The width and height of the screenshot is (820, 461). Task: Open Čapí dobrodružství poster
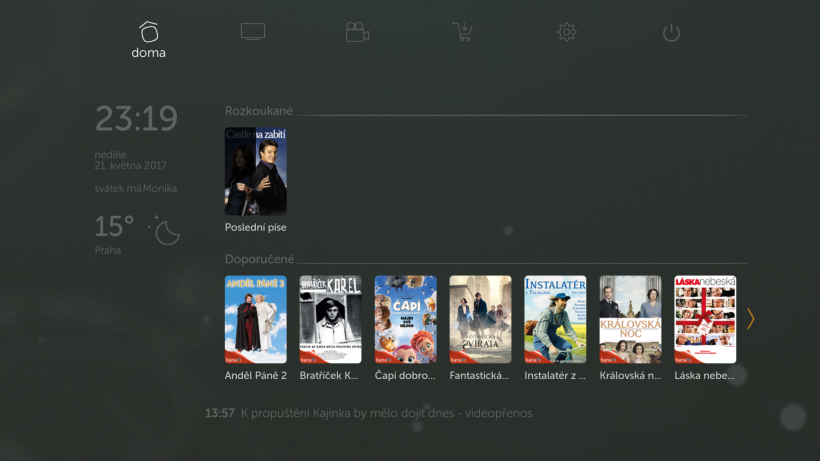click(405, 319)
